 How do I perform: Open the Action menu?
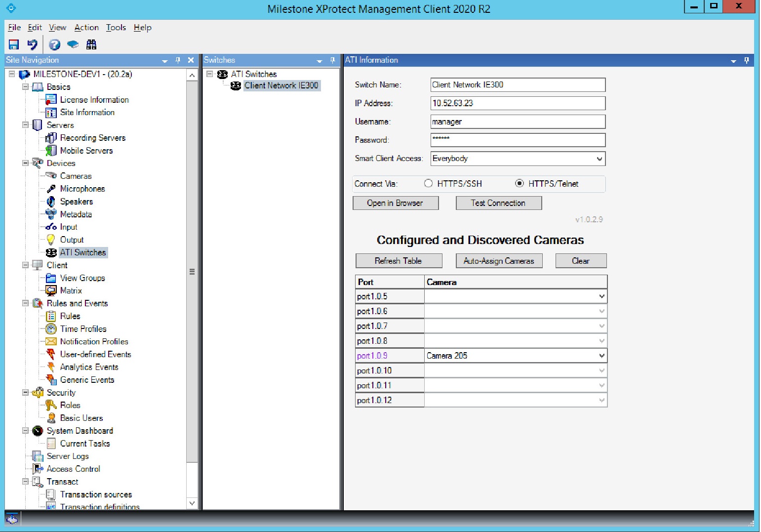[x=86, y=28]
